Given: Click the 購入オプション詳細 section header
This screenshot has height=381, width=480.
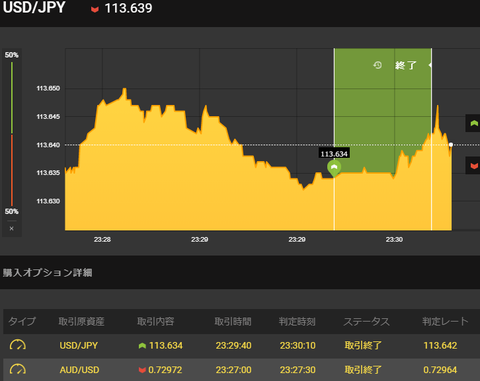Looking at the screenshot, I should (x=48, y=273).
